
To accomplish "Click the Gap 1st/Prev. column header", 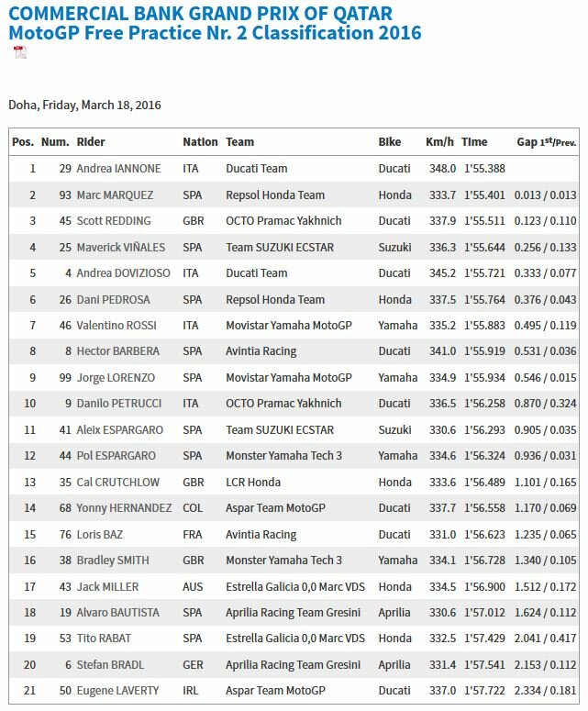I will [x=546, y=142].
